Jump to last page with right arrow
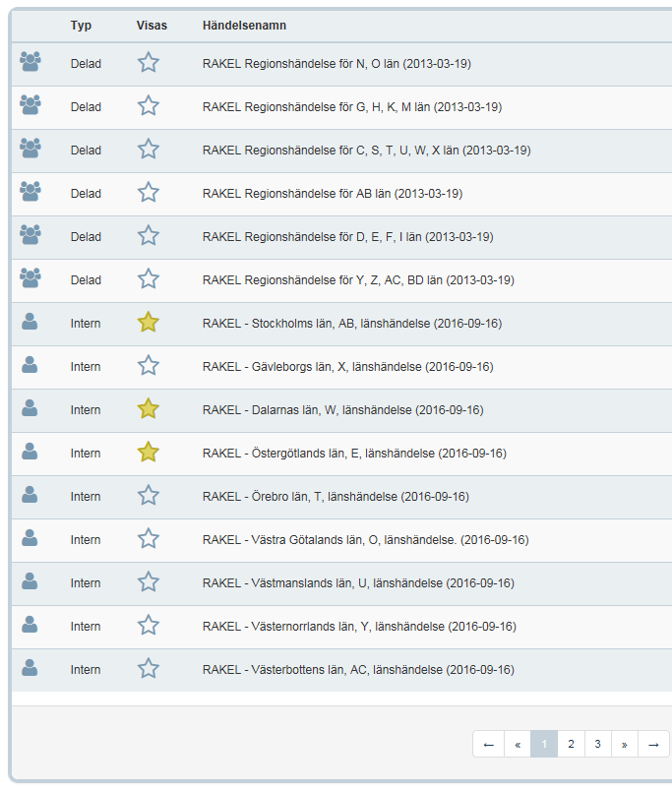The width and height of the screenshot is (672, 790). [653, 744]
